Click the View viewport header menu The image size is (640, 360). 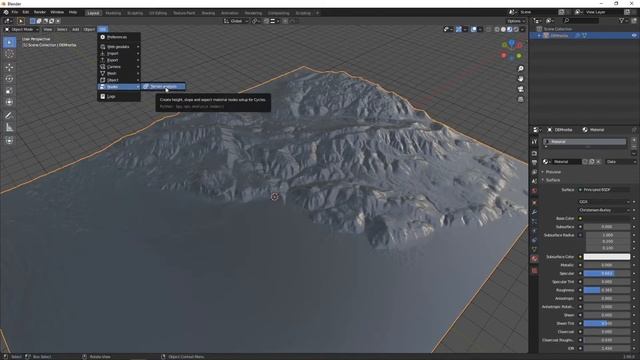click(x=47, y=29)
